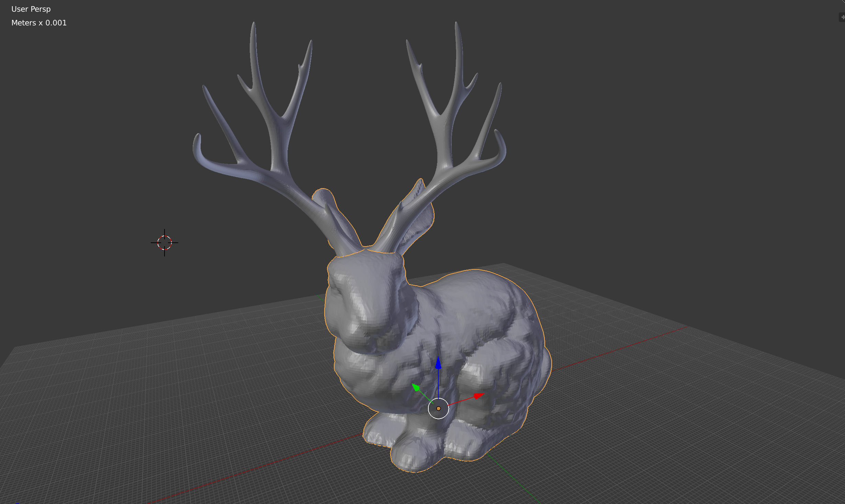845x504 pixels.
Task: Grab the blue Z-axis manipulator arrow
Action: pos(438,363)
